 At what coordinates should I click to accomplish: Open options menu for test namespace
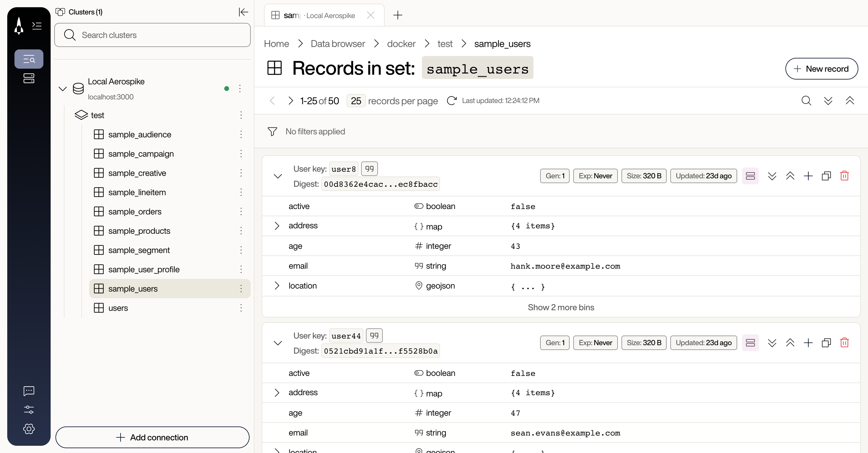click(x=241, y=115)
